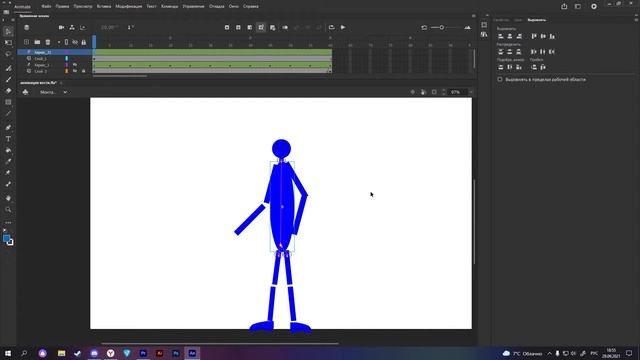
Task: Align left edges in Align panel
Action: [x=501, y=36]
